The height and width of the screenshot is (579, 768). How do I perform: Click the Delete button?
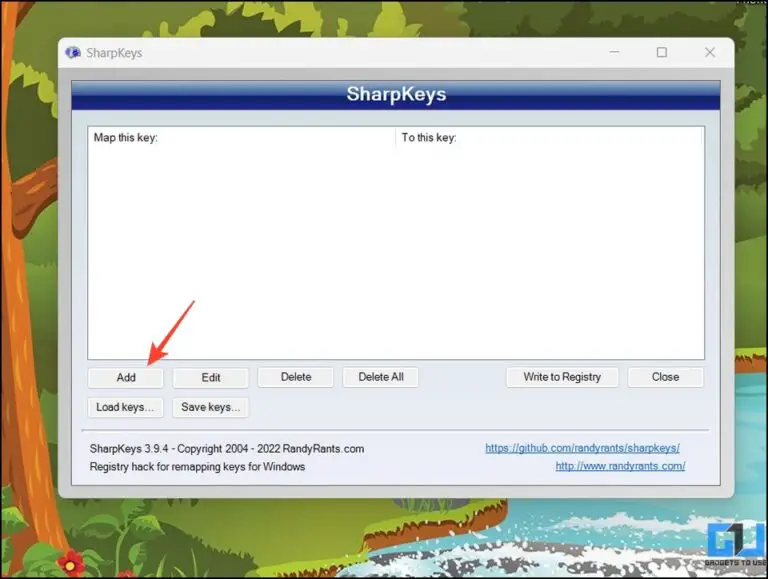tap(296, 377)
